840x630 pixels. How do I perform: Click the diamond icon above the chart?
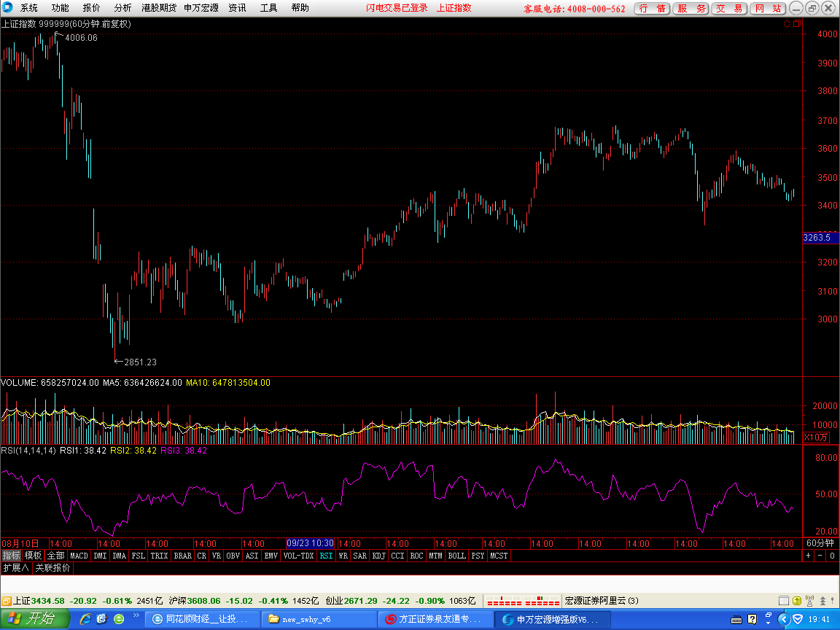click(787, 23)
